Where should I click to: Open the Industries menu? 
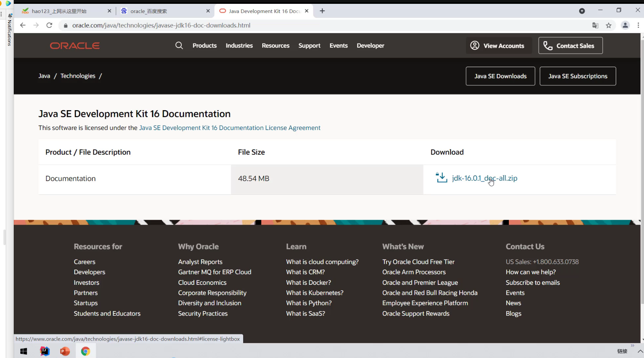click(x=239, y=46)
